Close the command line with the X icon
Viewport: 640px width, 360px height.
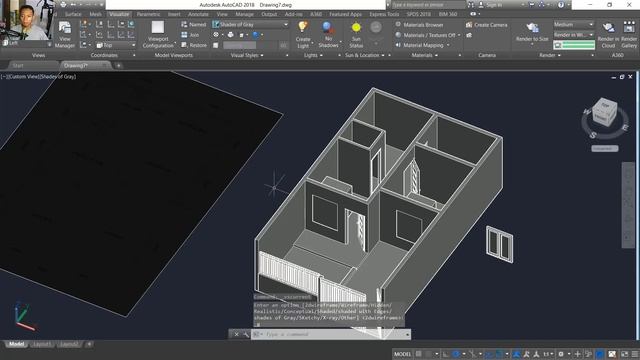[x=236, y=334]
